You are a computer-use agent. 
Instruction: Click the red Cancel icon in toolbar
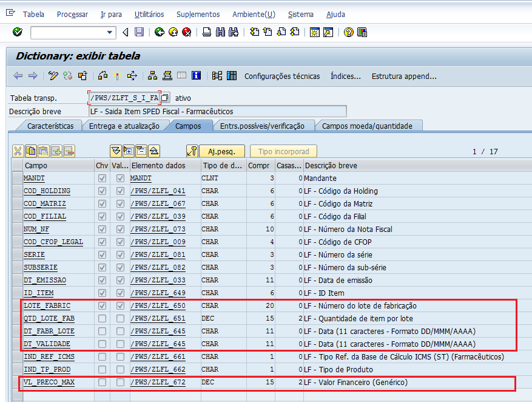187,32
